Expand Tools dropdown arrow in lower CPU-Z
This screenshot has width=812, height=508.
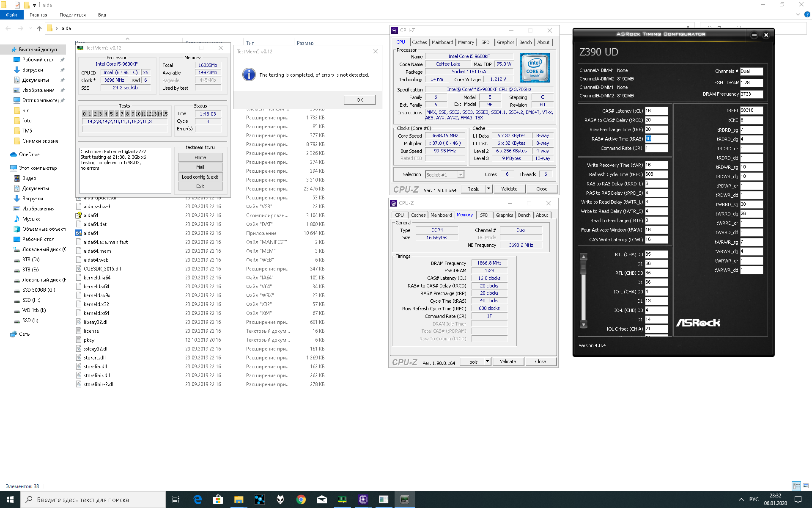pos(488,362)
